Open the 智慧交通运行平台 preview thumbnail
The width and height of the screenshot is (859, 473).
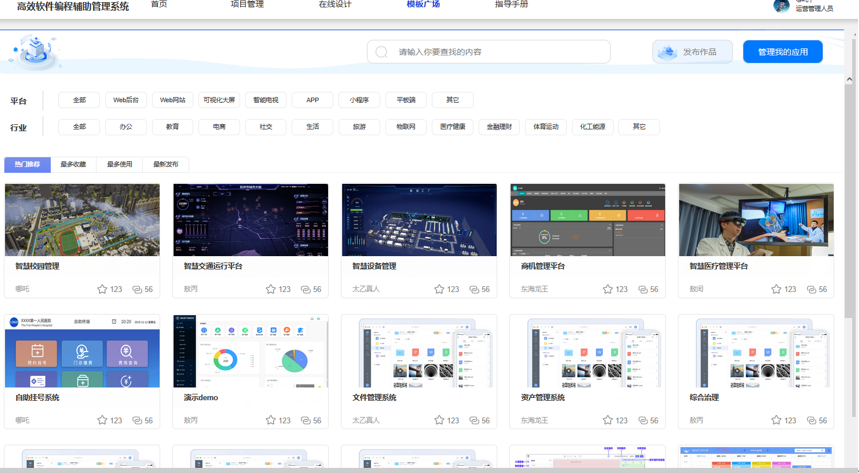coord(251,220)
